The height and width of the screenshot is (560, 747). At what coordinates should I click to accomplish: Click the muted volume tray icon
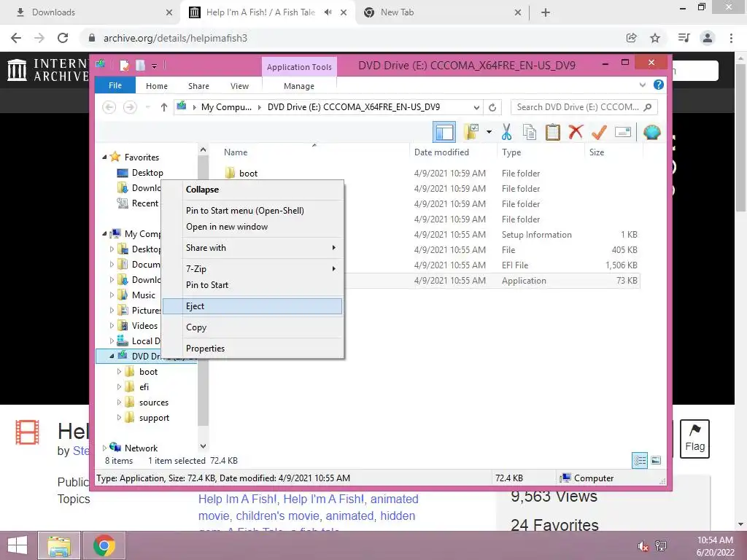(x=643, y=546)
